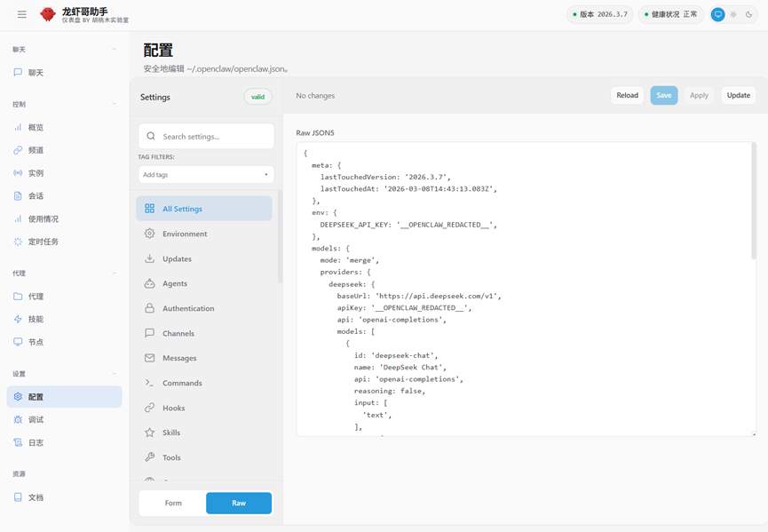Select the 概览 bar chart icon

pyautogui.click(x=18, y=128)
